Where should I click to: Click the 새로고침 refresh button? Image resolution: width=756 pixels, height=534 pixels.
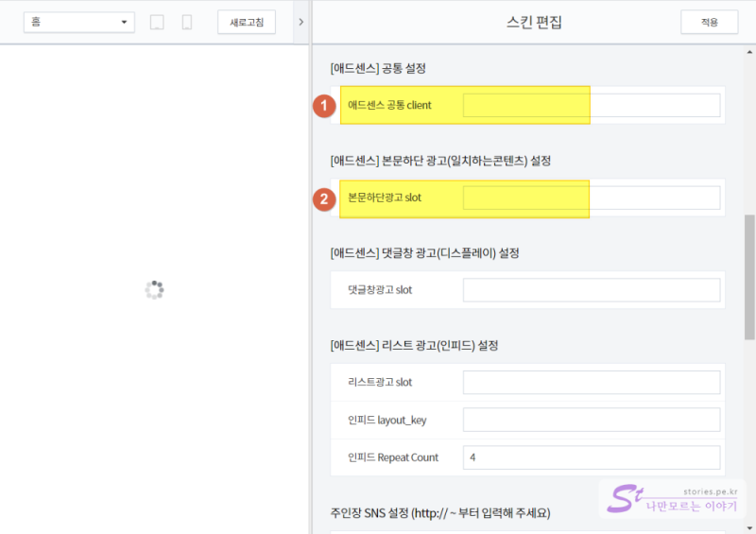point(247,22)
